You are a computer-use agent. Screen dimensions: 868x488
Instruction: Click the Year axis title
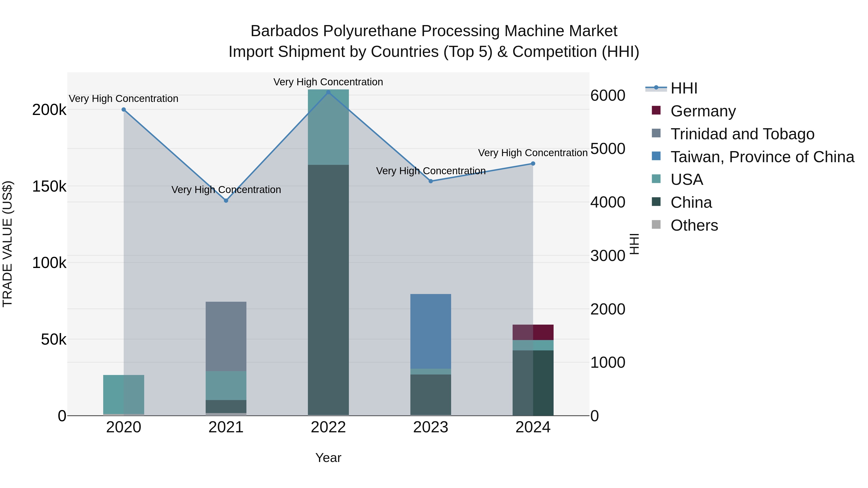coord(329,458)
